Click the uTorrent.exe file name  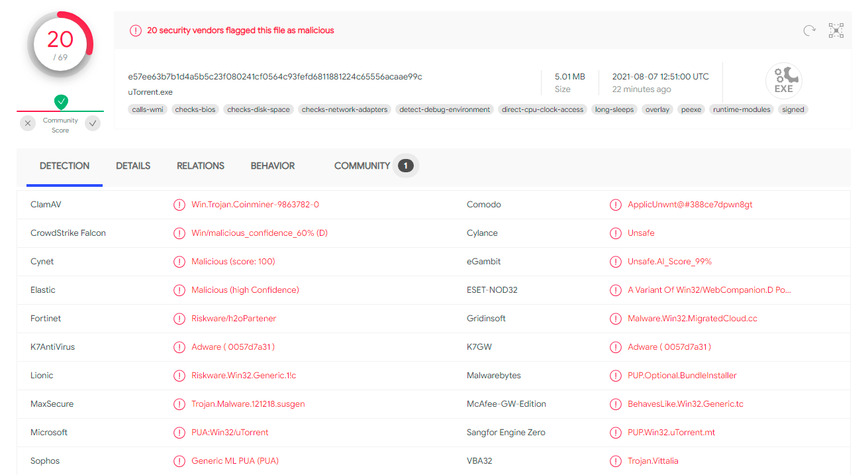coord(150,93)
